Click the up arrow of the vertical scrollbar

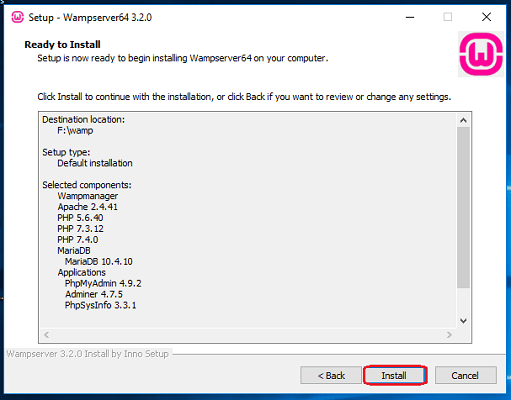[463, 120]
